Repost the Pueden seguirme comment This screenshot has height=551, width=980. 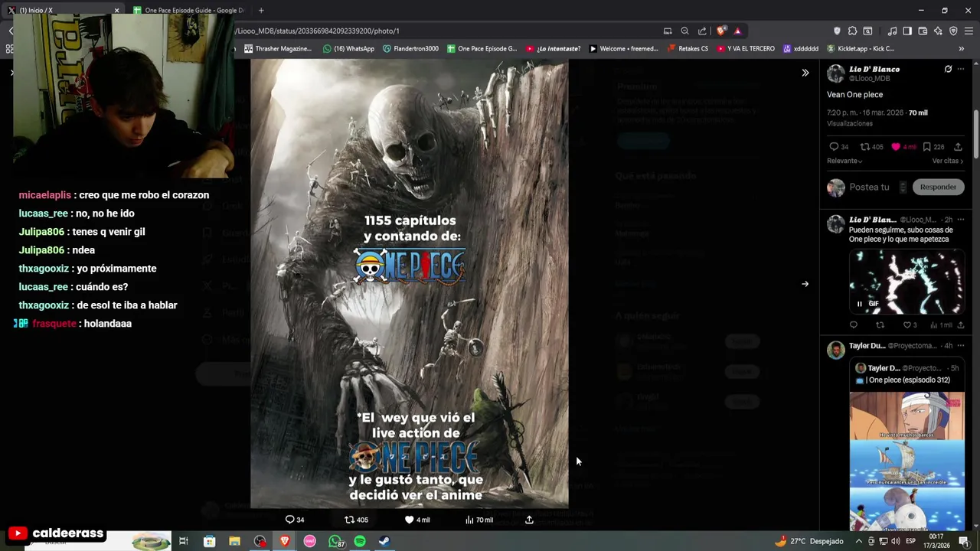[x=880, y=325]
